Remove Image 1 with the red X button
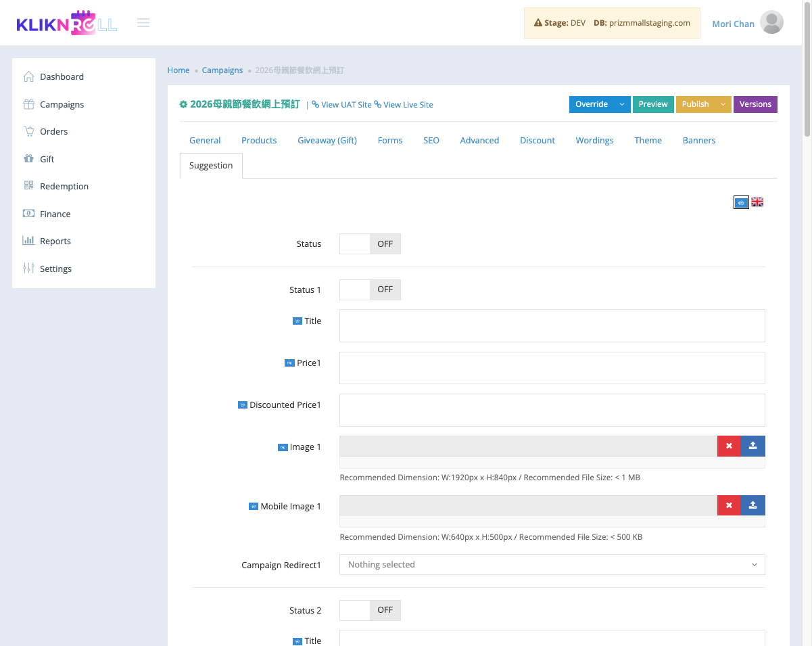 (729, 446)
